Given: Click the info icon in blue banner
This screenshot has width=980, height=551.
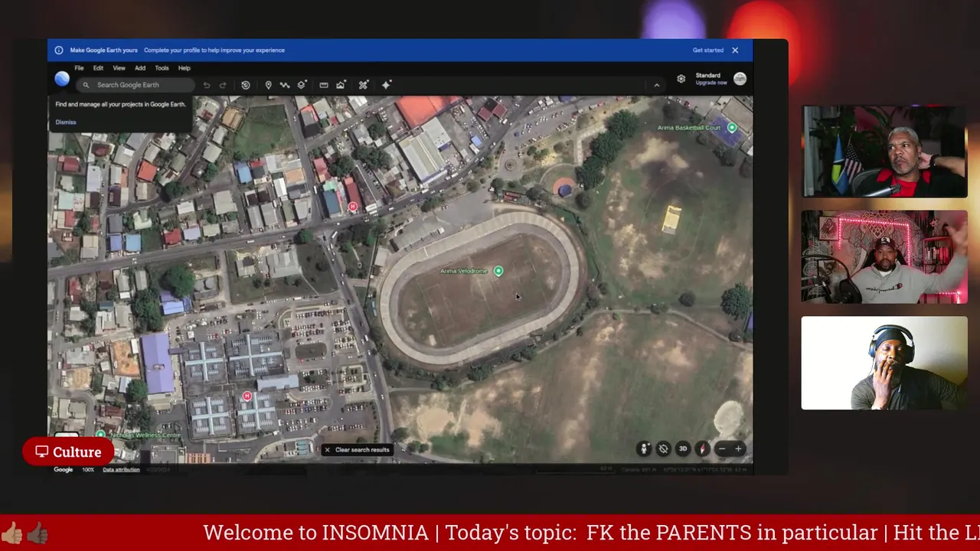Looking at the screenshot, I should point(58,51).
